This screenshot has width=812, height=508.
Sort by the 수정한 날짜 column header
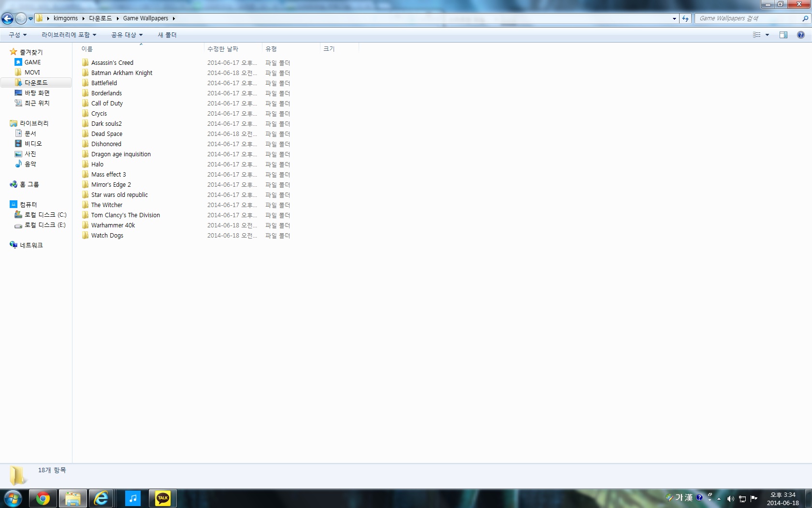[223, 49]
